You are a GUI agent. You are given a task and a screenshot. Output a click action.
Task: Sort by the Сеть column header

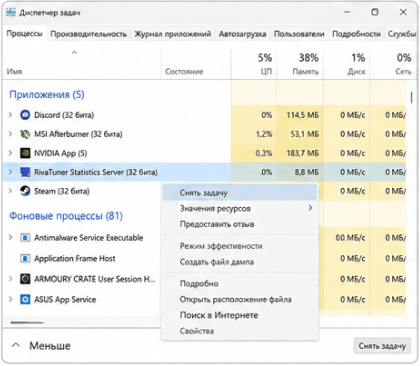click(x=393, y=64)
